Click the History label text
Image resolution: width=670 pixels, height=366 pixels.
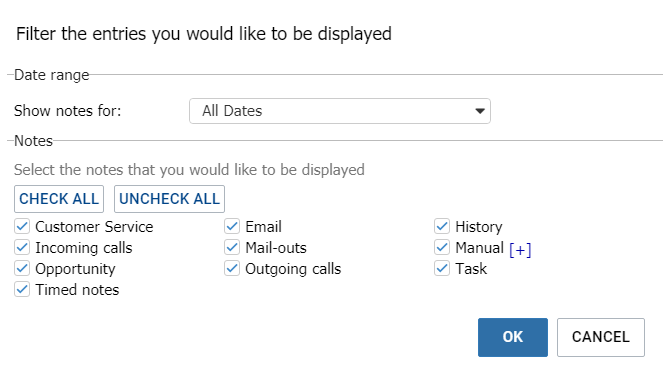(x=479, y=227)
